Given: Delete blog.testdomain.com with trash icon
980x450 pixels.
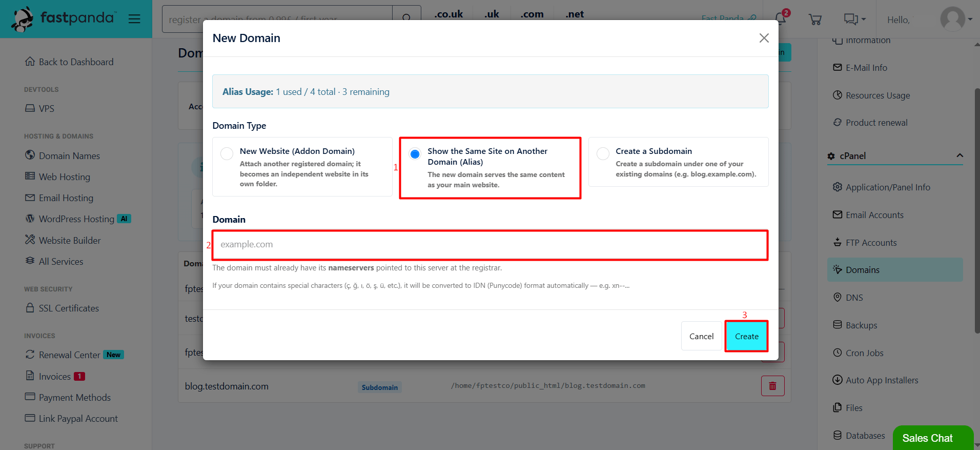Looking at the screenshot, I should 772,386.
